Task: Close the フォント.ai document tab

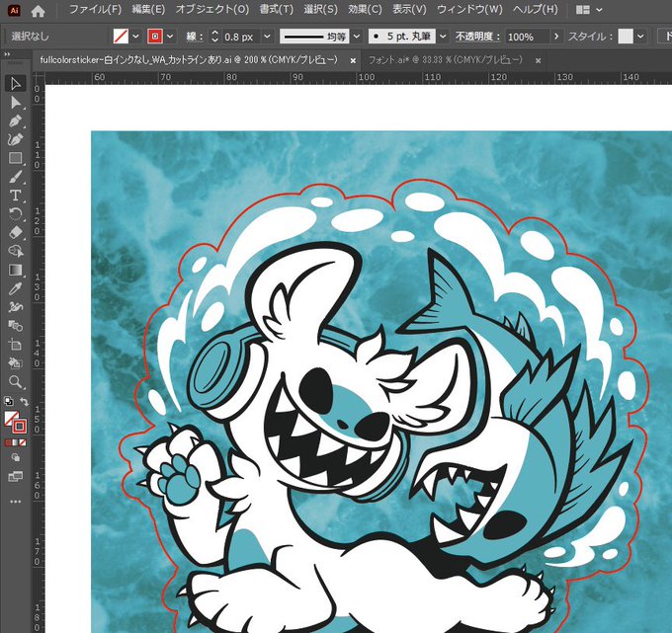Action: [x=538, y=61]
